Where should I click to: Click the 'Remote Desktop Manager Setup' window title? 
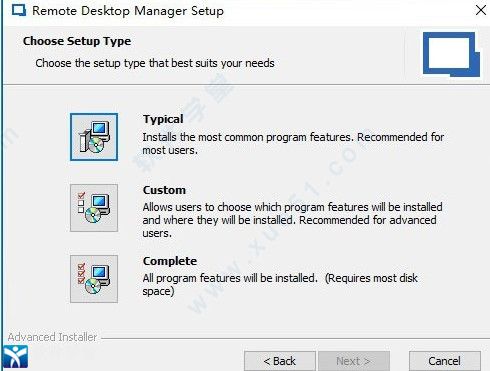(128, 11)
